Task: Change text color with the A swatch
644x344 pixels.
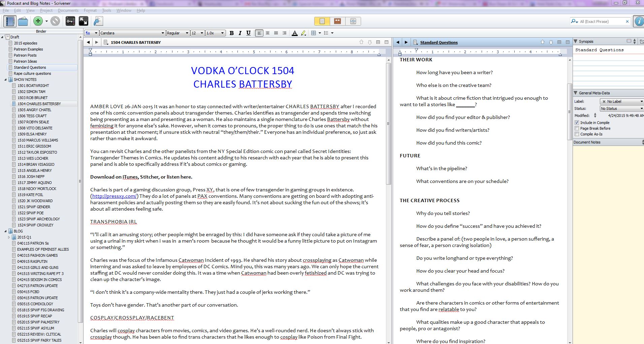Action: (295, 33)
